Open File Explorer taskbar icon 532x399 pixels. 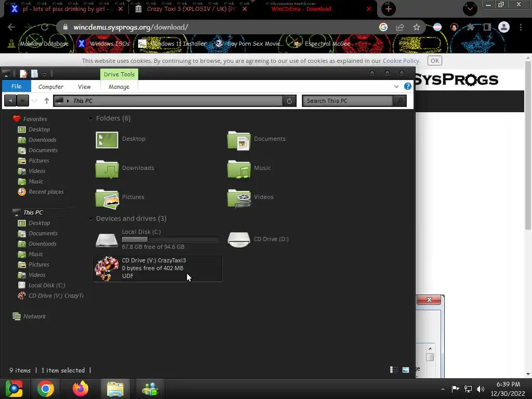(115, 389)
